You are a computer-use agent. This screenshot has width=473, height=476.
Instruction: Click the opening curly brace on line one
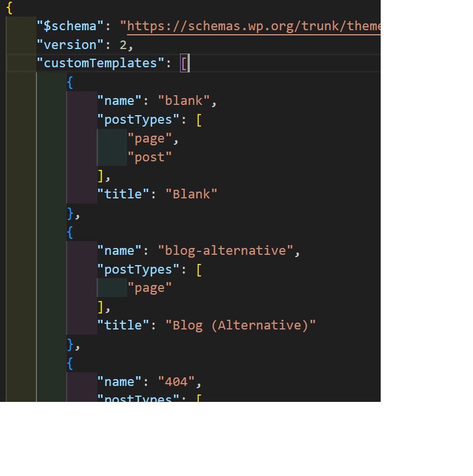tap(10, 8)
